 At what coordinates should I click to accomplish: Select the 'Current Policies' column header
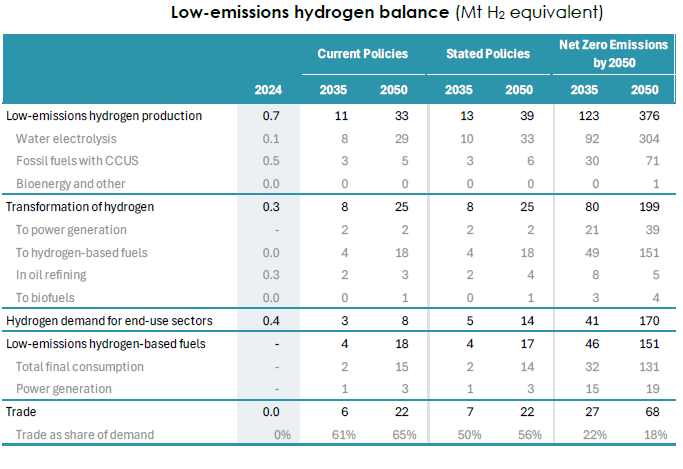(x=364, y=54)
